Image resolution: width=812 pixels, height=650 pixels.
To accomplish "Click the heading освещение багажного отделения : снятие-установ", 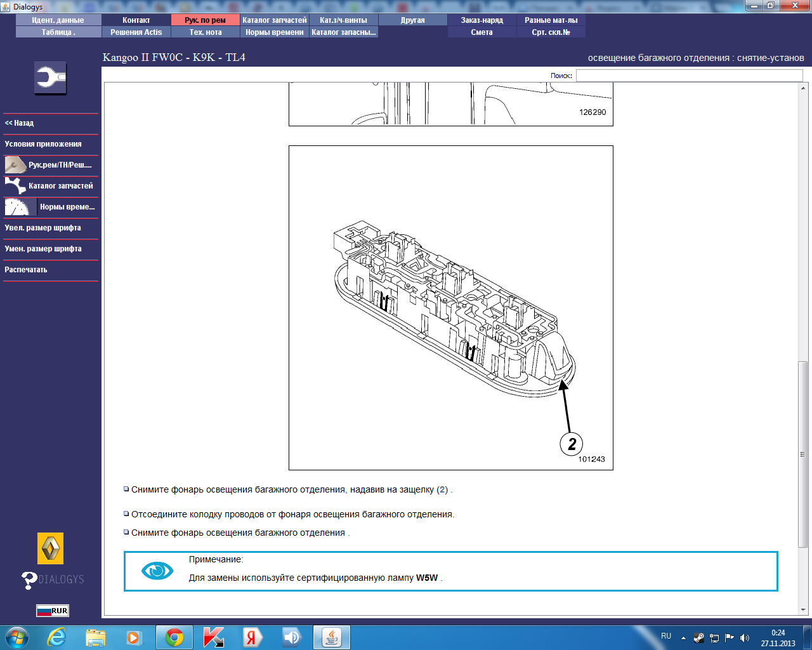I will 696,58.
